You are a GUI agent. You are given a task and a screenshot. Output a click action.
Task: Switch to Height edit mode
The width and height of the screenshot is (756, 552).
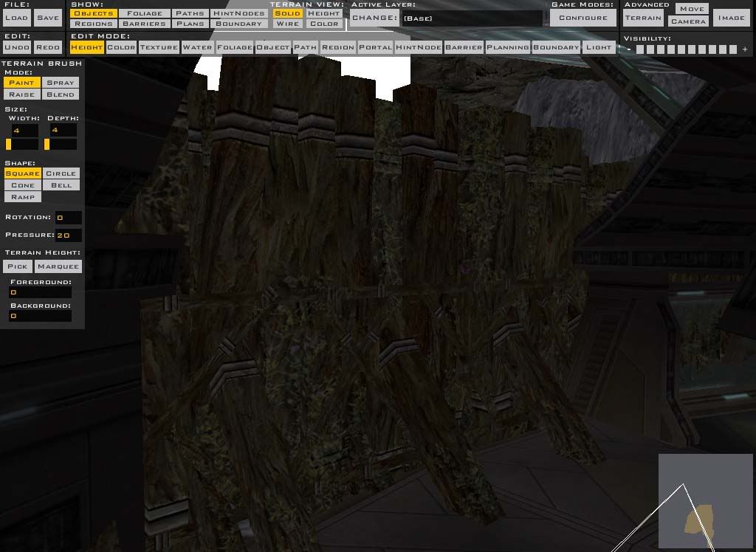(87, 47)
